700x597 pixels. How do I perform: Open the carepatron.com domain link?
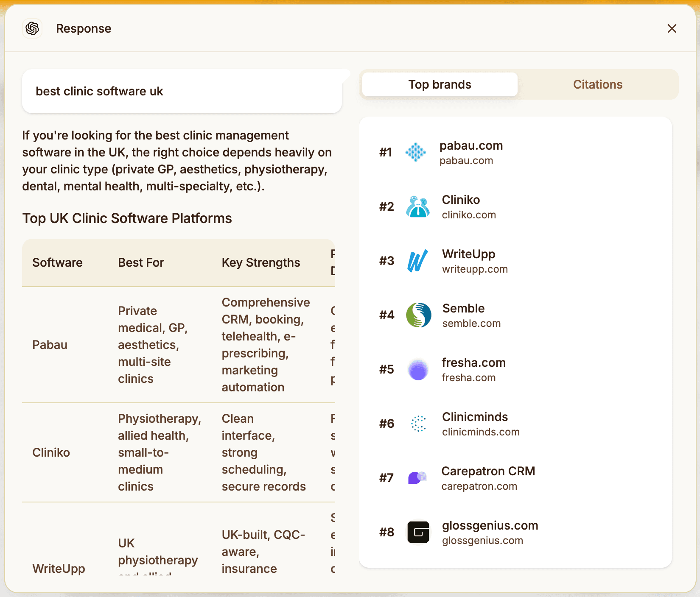click(479, 486)
